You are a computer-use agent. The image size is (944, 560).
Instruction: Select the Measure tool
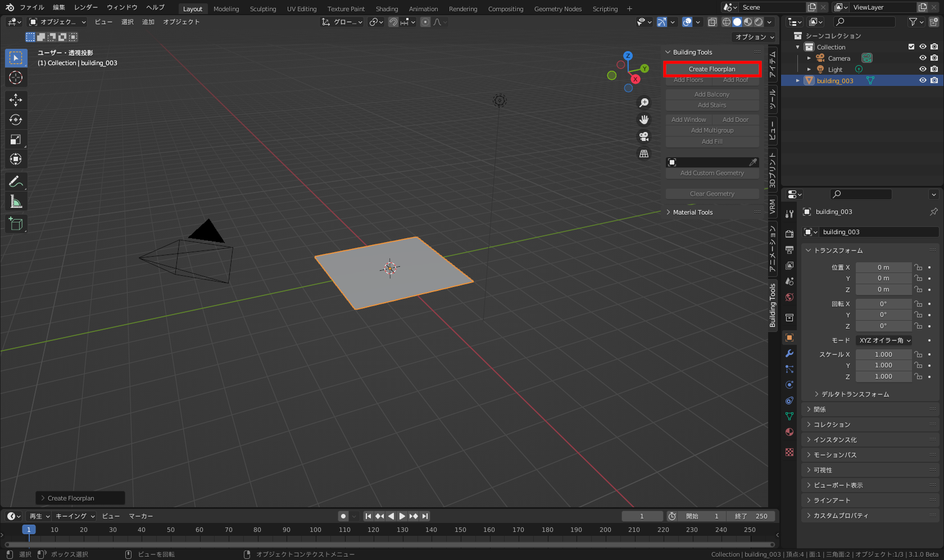click(16, 201)
